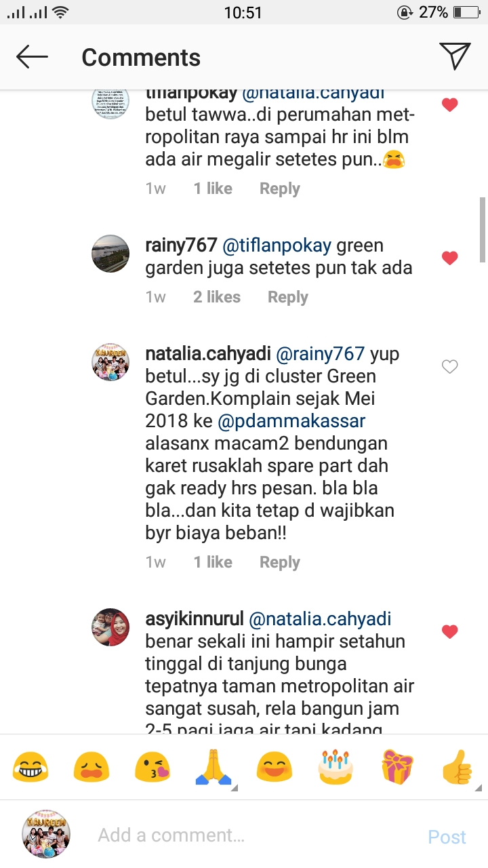Insert the praying hands emoji
488x868 pixels.
213,768
